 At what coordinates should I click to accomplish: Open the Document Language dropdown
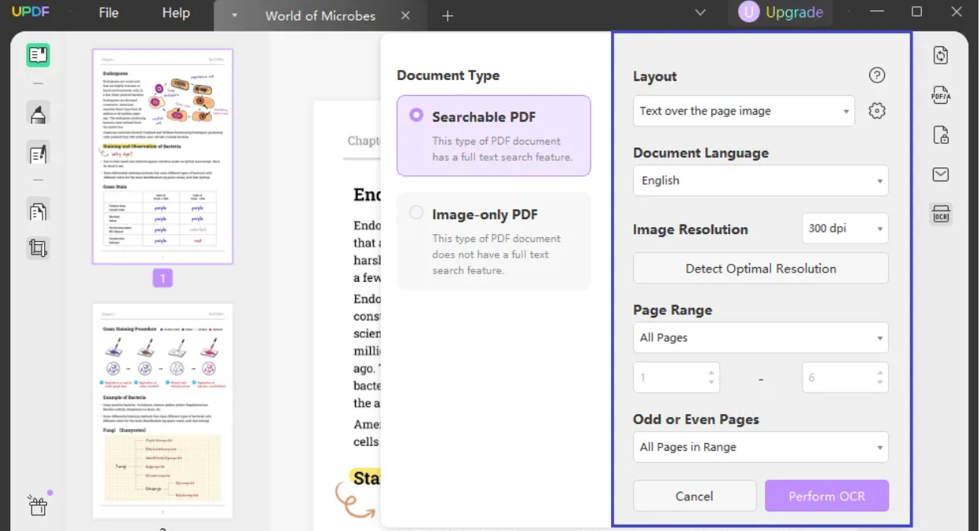[760, 181]
